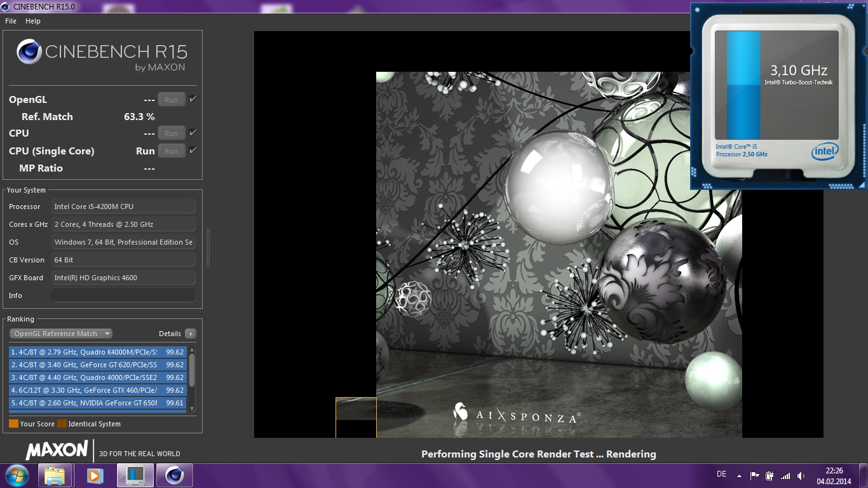This screenshot has height=488, width=868.
Task: Open Windows Explorer from the taskbar
Action: (55, 475)
